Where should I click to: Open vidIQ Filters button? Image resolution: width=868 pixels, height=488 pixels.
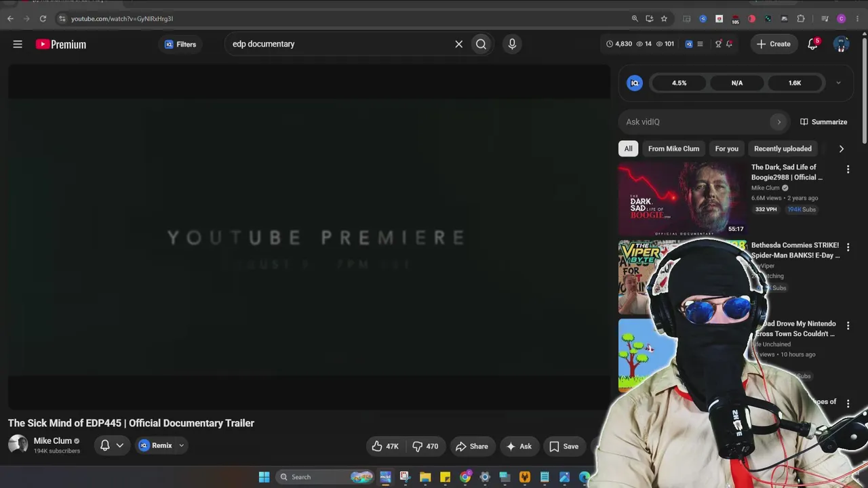180,44
